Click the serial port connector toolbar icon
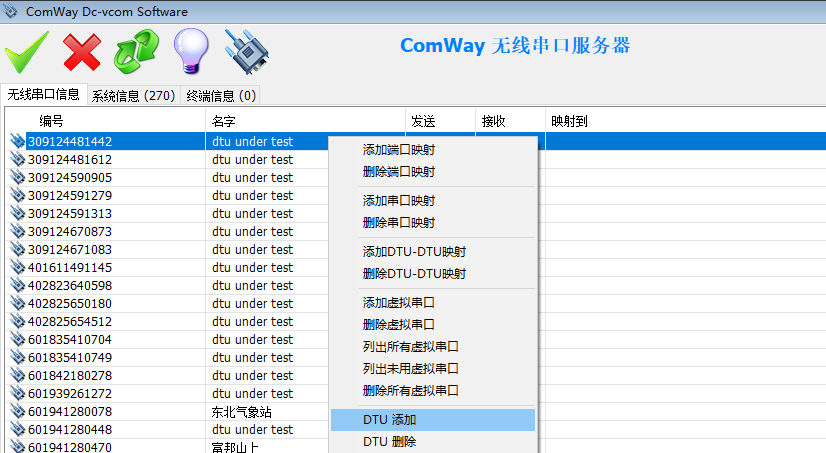Screen dimensions: 826x453 pyautogui.click(x=247, y=52)
